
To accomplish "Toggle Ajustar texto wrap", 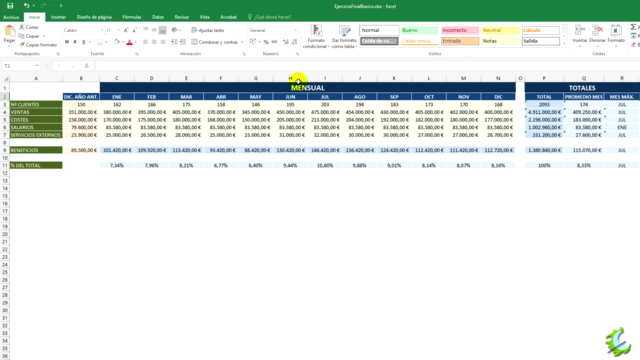I will click(x=208, y=30).
